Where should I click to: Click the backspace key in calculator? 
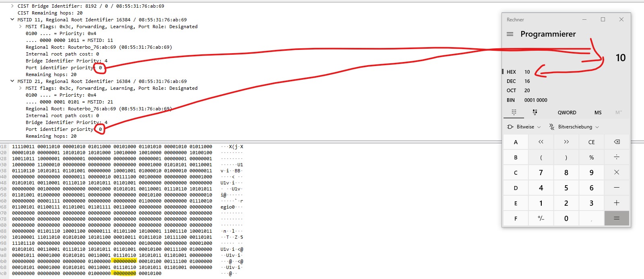pyautogui.click(x=617, y=142)
